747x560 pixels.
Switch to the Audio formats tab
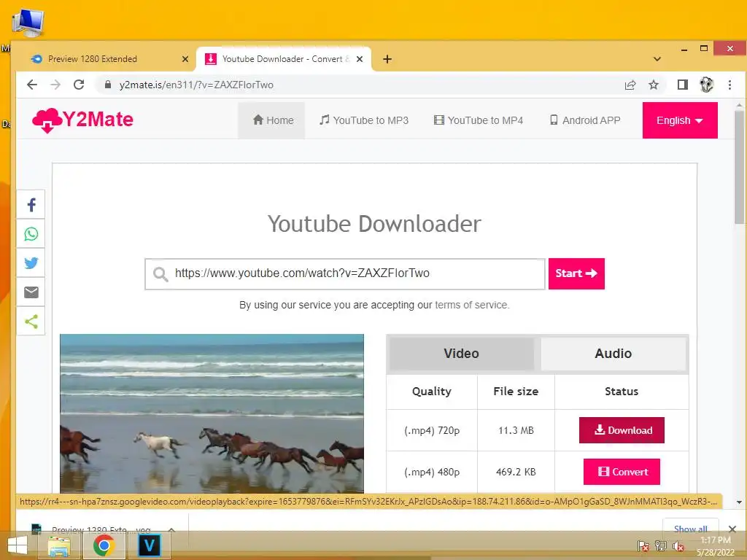pyautogui.click(x=613, y=354)
